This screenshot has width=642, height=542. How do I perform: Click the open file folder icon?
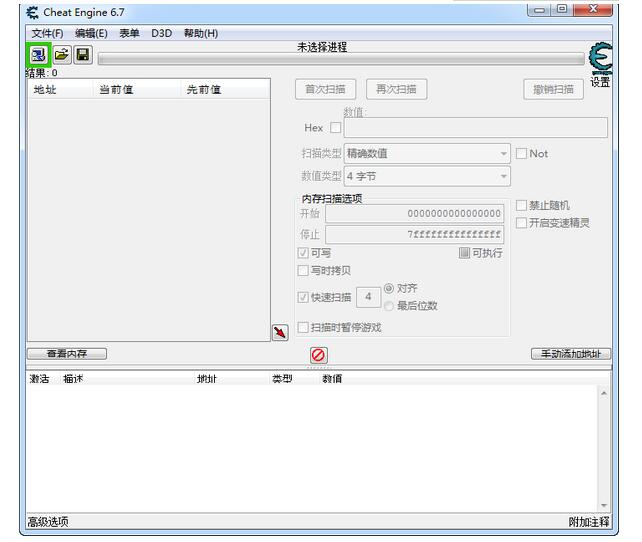pos(61,56)
